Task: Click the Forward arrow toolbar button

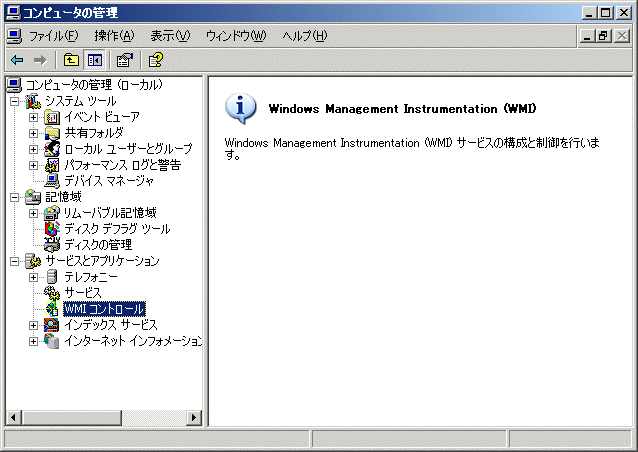Action: point(40,60)
